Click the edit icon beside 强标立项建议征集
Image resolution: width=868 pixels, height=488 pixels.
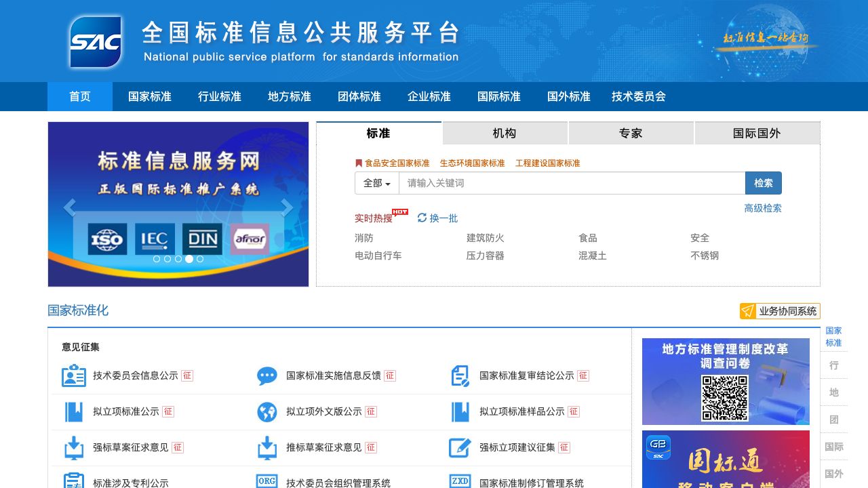[460, 447]
